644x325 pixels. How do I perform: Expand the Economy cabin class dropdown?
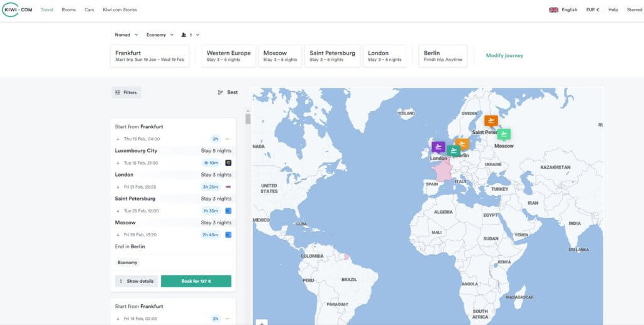click(160, 35)
